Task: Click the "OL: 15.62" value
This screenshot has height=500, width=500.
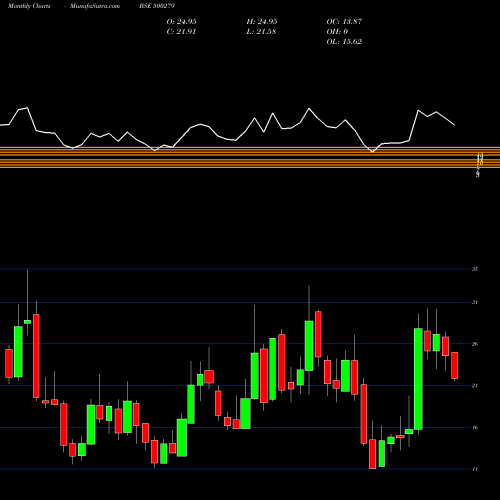Action: coord(344,42)
